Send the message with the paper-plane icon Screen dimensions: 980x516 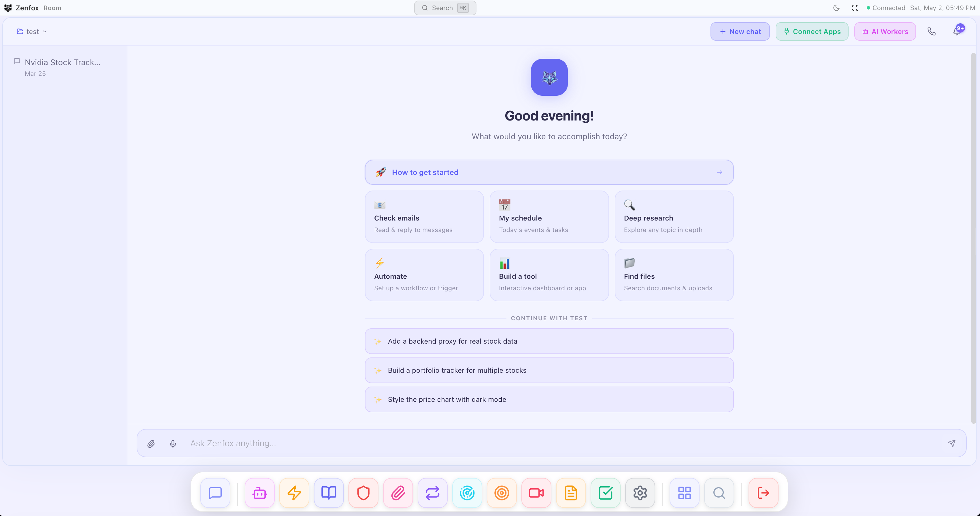click(x=952, y=443)
